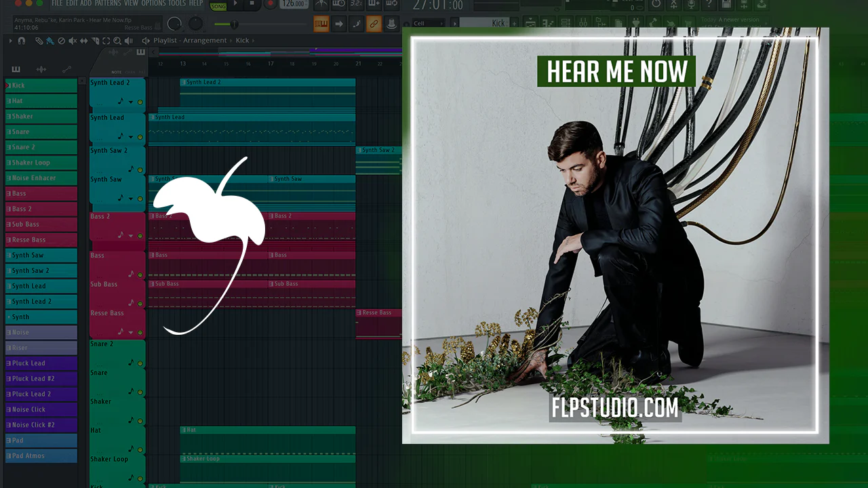Select the Delete tool in playlist toolbar
This screenshot has height=488, width=868.
pyautogui.click(x=61, y=41)
